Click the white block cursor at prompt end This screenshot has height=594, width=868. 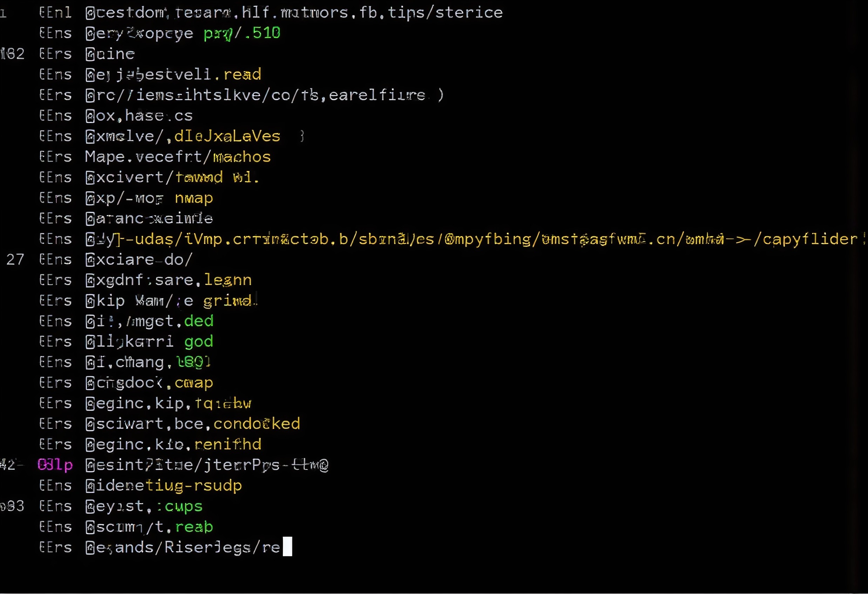click(x=287, y=547)
